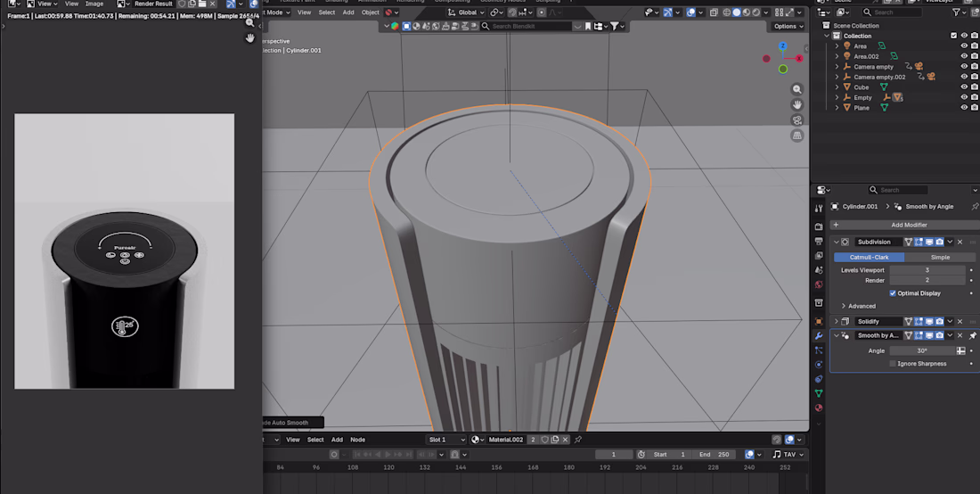Open the Material properties tab icon

point(819,408)
